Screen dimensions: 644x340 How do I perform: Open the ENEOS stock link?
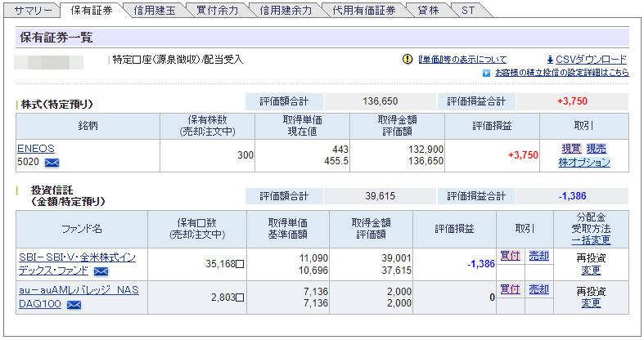[34, 149]
